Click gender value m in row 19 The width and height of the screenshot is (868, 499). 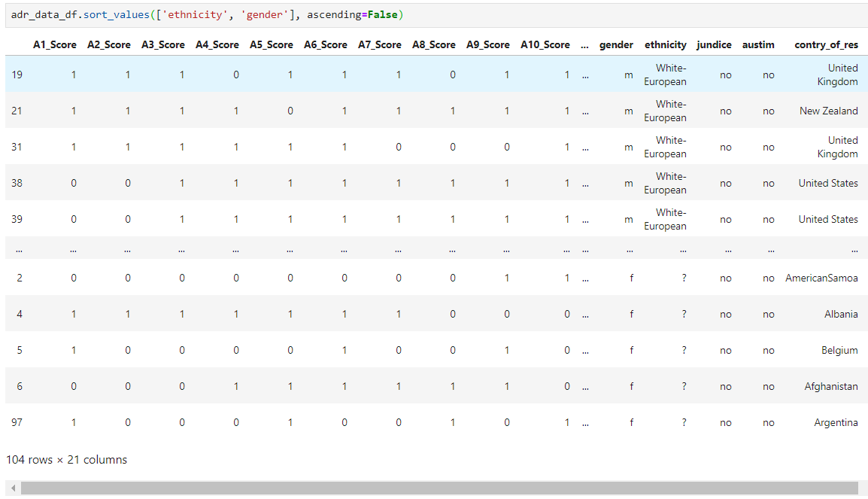tap(629, 75)
